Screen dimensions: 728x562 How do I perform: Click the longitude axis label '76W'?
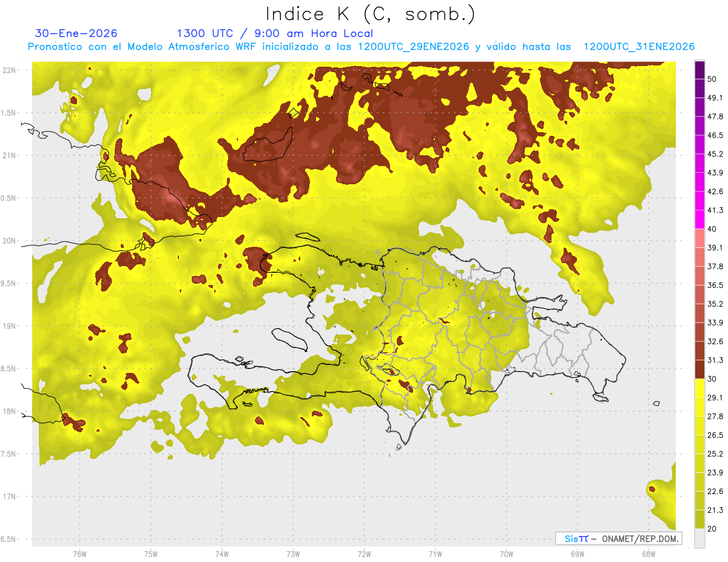pyautogui.click(x=79, y=554)
